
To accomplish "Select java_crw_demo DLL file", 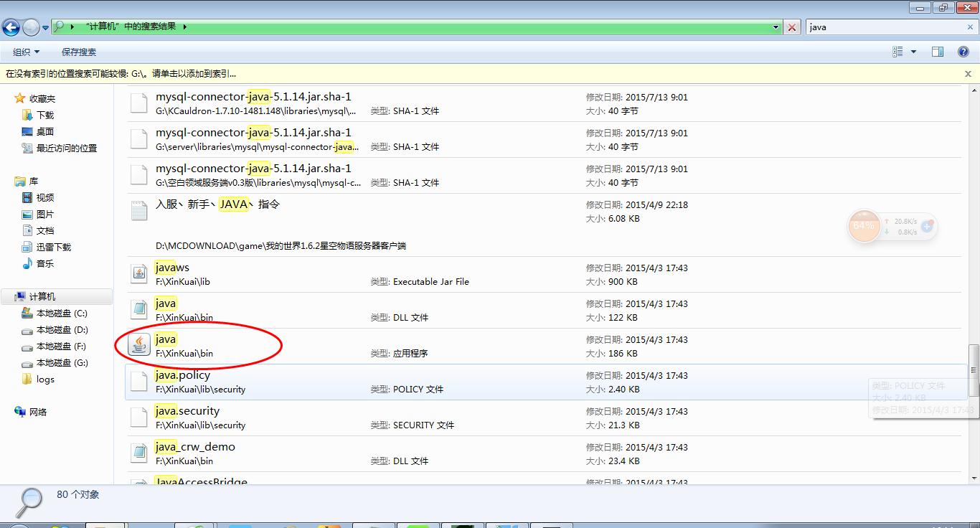I will coord(544,453).
